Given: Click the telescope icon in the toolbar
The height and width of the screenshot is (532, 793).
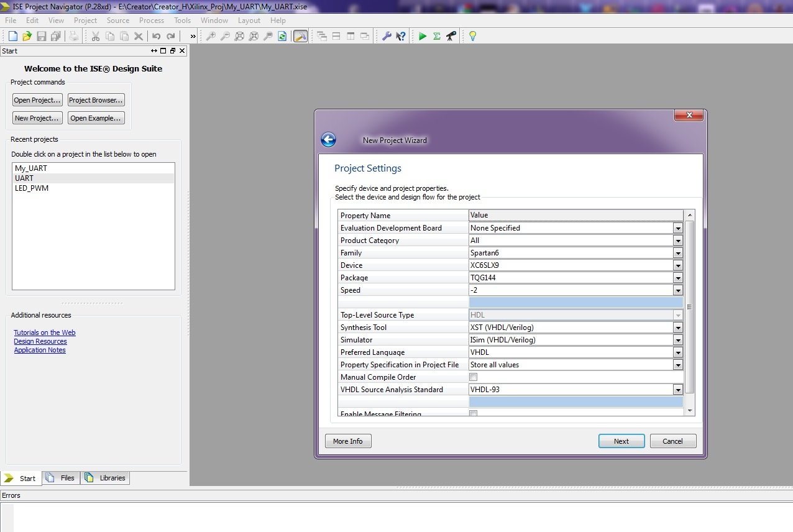Looking at the screenshot, I should 451,37.
